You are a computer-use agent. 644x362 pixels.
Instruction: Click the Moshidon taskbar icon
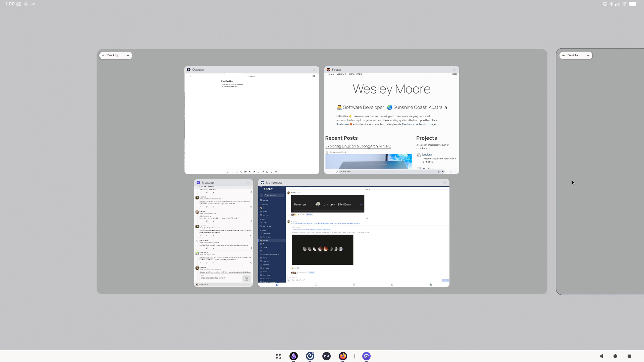click(x=326, y=356)
